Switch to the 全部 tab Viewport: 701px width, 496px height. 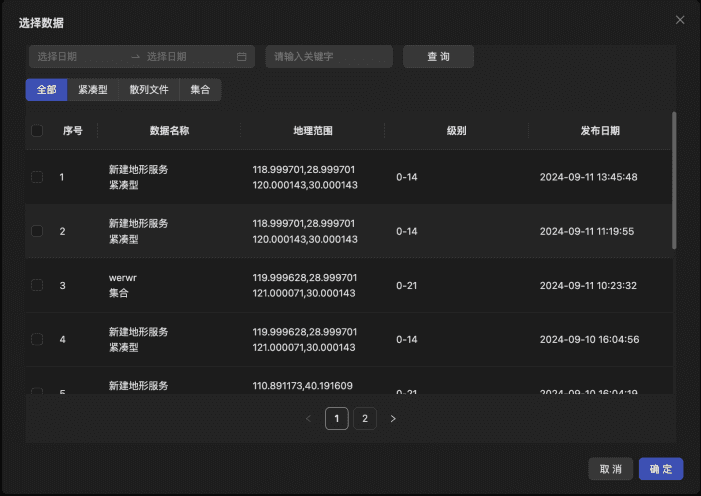point(46,90)
